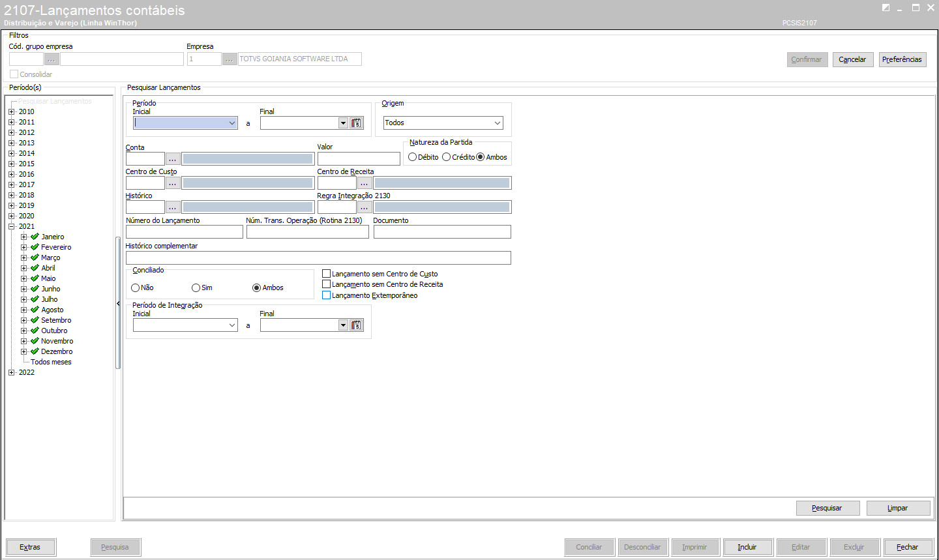The width and height of the screenshot is (939, 560).
Task: Enable Lançamento sem Centro de Custo checkbox
Action: tap(327, 274)
